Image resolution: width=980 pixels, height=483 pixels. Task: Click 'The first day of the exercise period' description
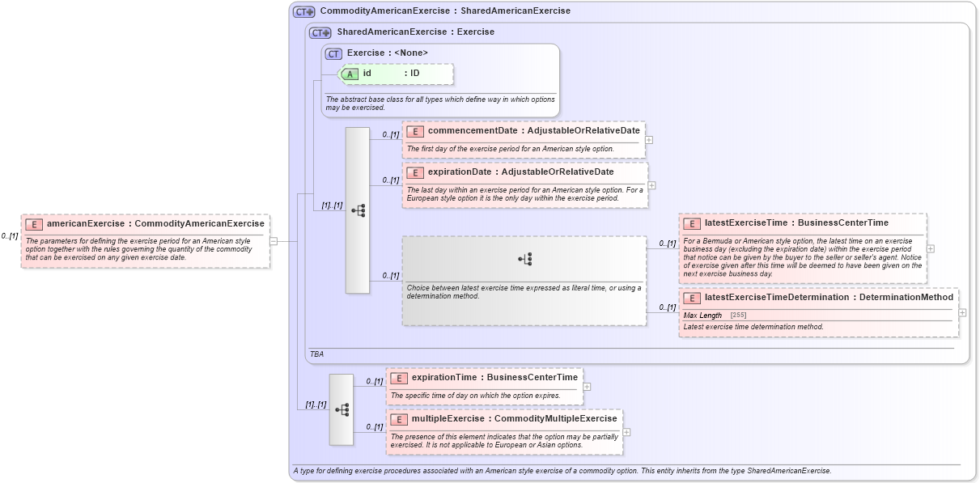[510, 149]
